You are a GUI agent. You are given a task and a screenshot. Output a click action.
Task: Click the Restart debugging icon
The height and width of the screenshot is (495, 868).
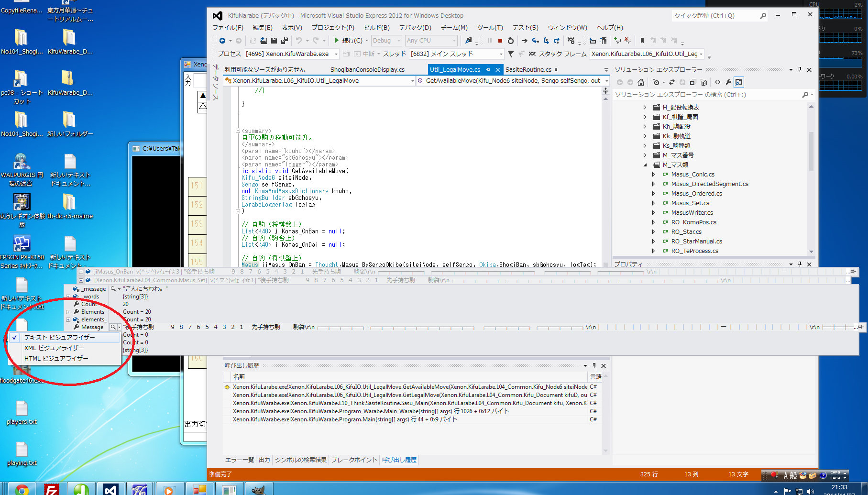(x=511, y=41)
